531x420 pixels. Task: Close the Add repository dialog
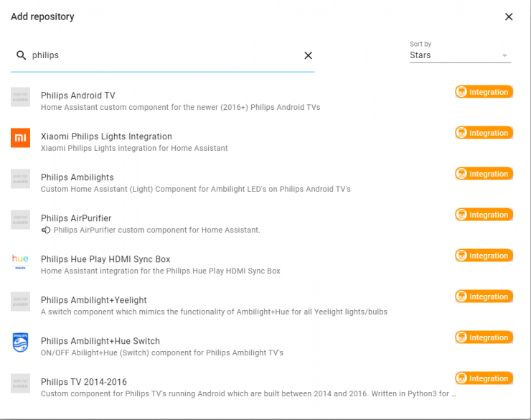tap(509, 17)
